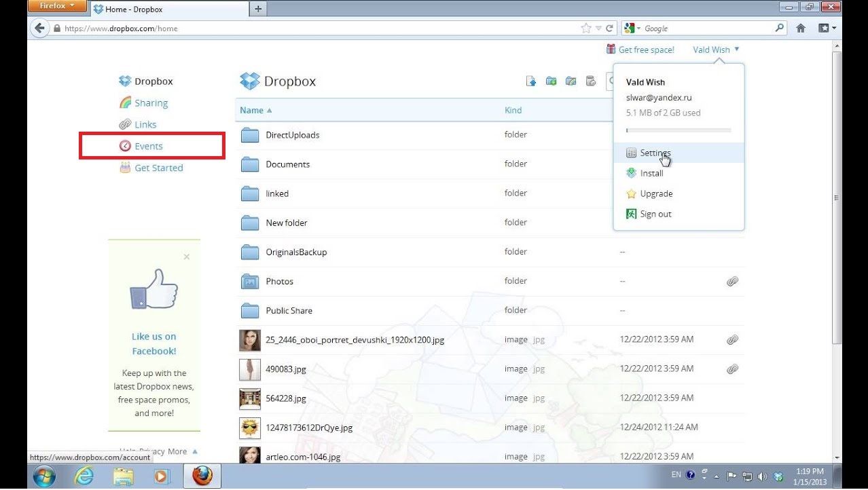Viewport: 868px width, 490px height.
Task: Click the Share a folder toolbar icon
Action: [571, 81]
